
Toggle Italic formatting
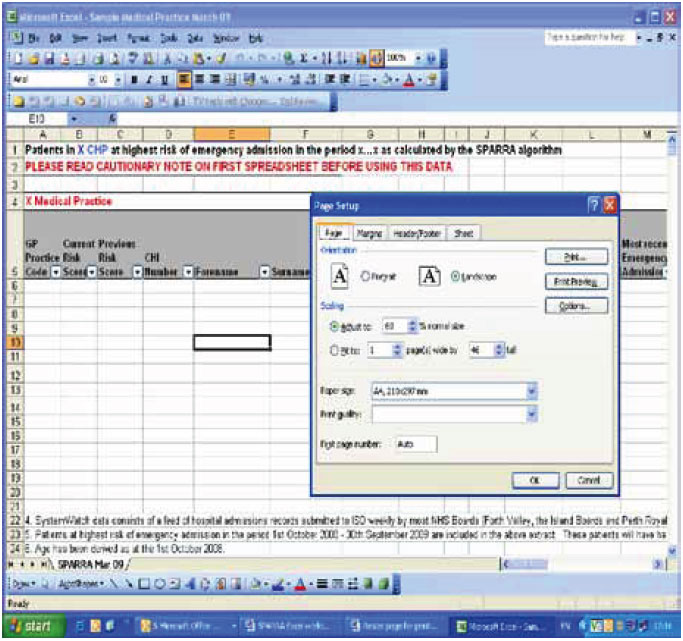coord(149,80)
